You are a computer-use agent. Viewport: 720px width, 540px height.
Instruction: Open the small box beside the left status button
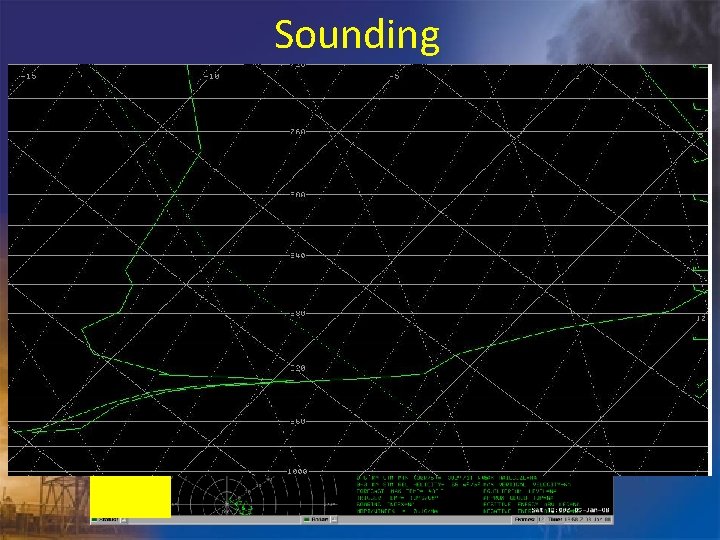tap(124, 519)
